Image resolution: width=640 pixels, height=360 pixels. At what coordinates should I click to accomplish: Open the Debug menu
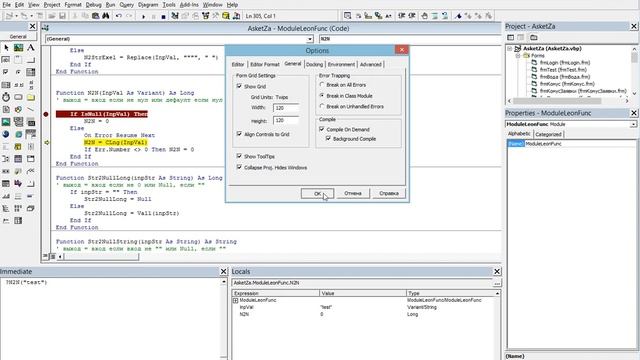tap(93, 5)
